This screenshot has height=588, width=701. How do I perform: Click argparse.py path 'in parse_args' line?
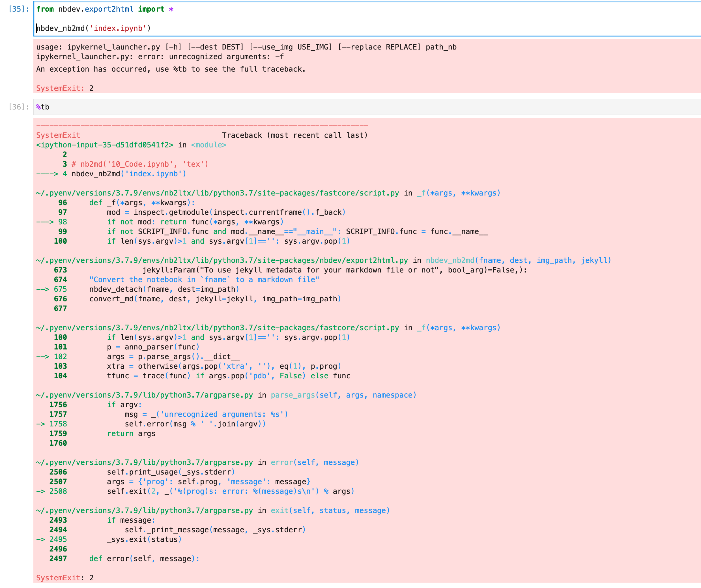click(x=226, y=395)
